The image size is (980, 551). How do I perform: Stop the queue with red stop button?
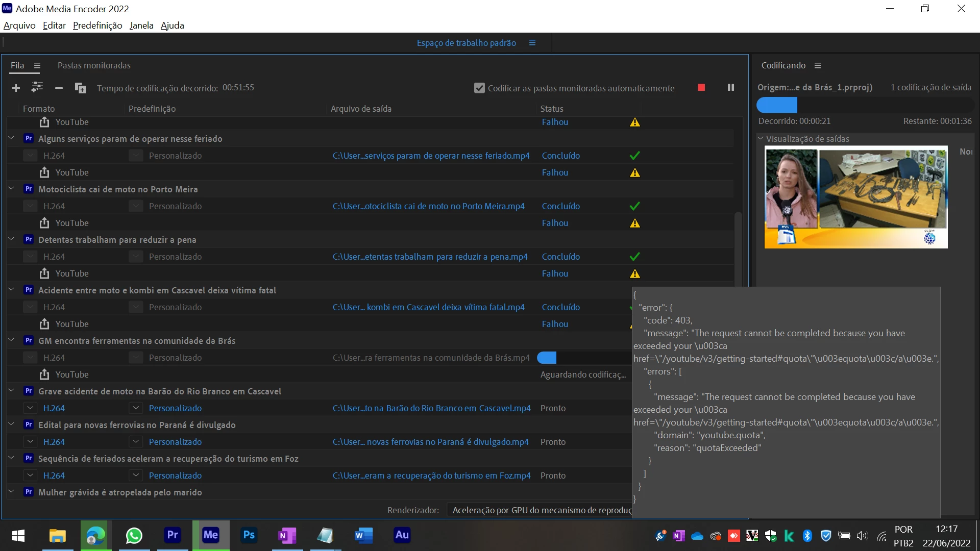click(x=701, y=88)
